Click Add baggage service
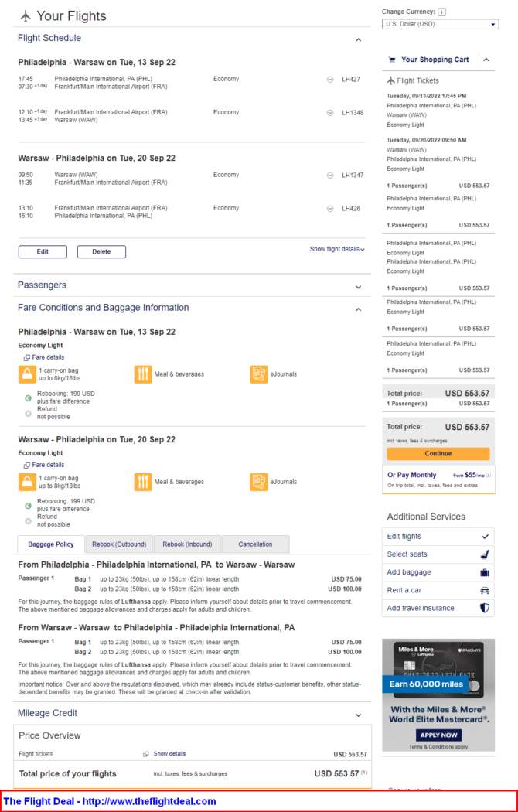This screenshot has height=812, width=518. pos(438,572)
